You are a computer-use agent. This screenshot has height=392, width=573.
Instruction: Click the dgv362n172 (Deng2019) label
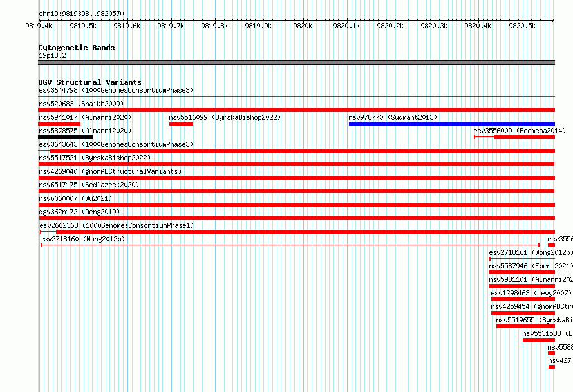79,212
